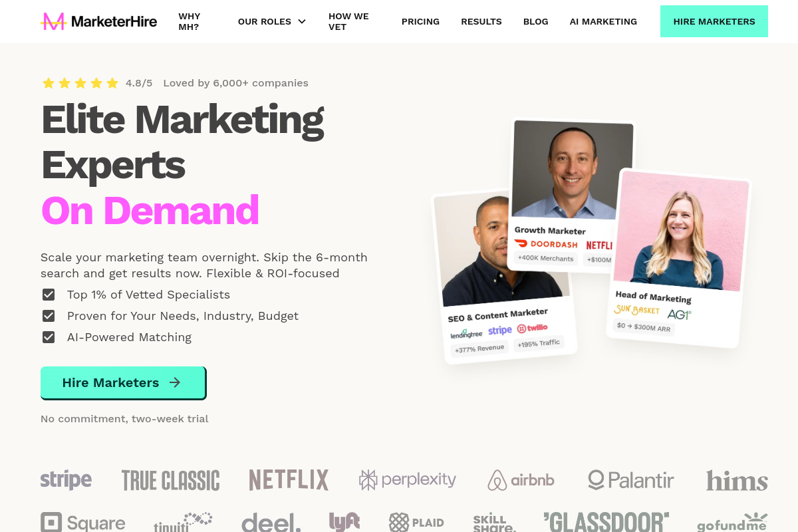Open the How We Vet page

(x=348, y=21)
